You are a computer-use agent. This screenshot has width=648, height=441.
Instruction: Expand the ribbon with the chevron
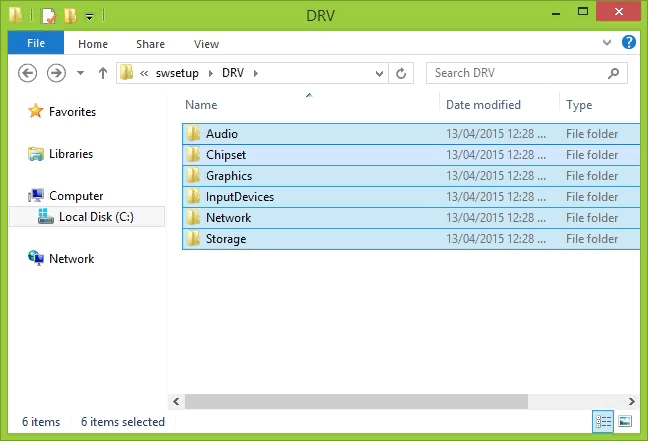point(607,42)
